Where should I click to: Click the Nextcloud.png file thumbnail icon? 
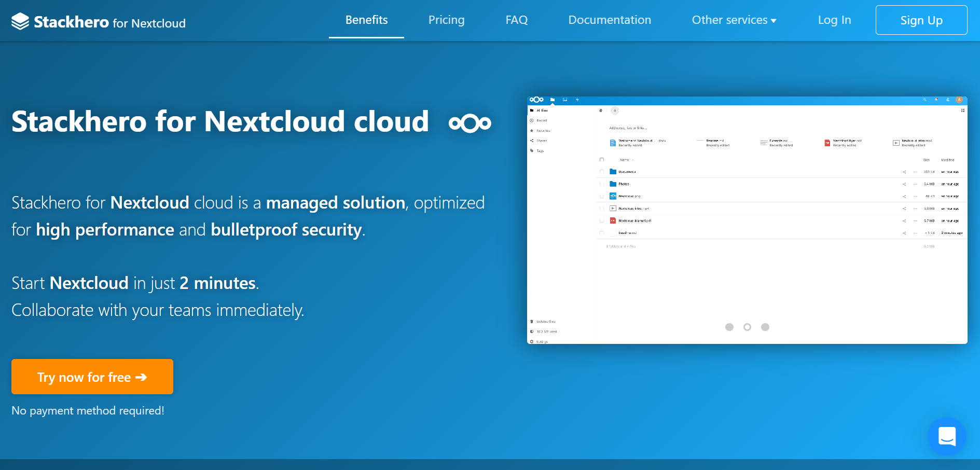pyautogui.click(x=613, y=196)
